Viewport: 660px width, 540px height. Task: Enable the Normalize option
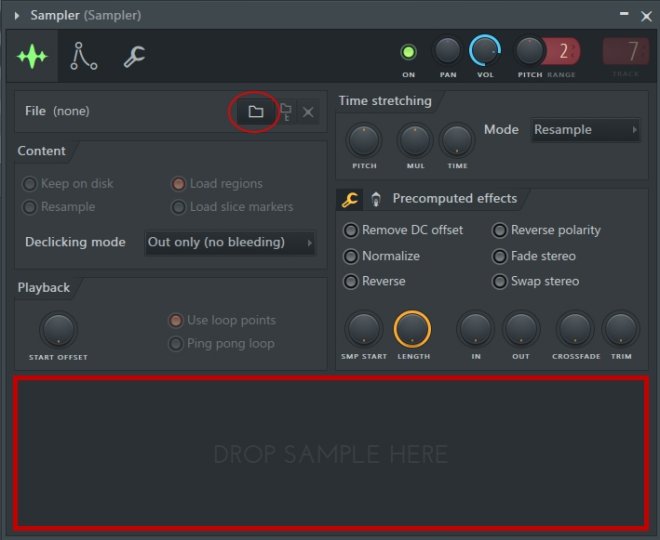(351, 256)
